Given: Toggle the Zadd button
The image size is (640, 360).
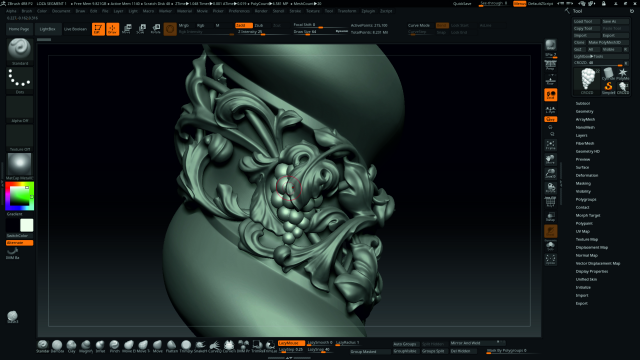Looking at the screenshot, I should point(244,25).
